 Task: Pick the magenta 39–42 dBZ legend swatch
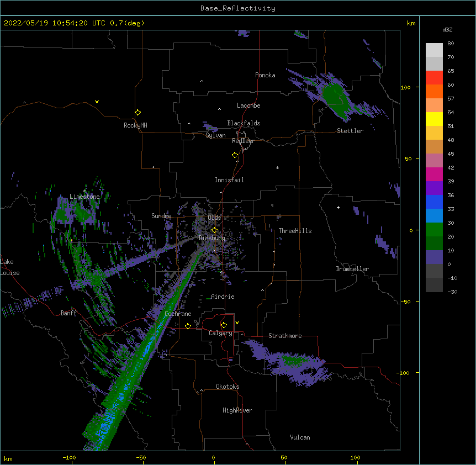click(x=434, y=174)
